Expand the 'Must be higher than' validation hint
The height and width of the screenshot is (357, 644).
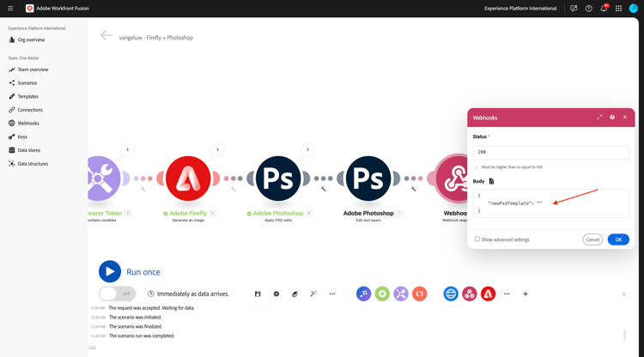click(477, 167)
